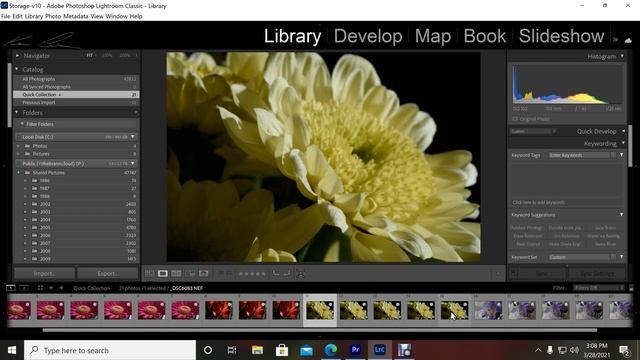This screenshot has height=360, width=640.
Task: Open the Metadata menu
Action: [x=76, y=16]
